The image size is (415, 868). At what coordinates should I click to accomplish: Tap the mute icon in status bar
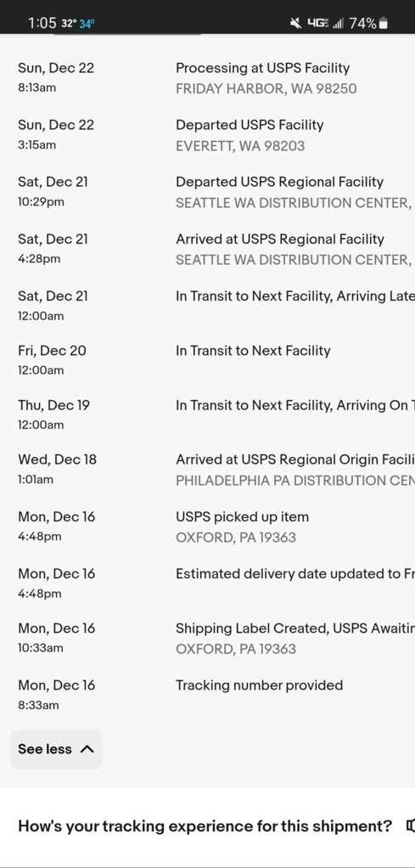(x=296, y=23)
